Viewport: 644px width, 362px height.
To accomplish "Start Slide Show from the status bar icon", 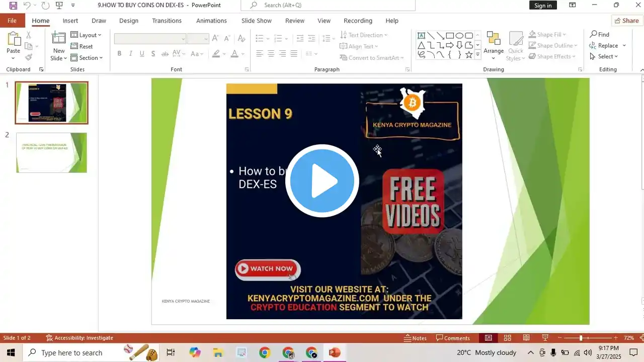I will coord(545,338).
